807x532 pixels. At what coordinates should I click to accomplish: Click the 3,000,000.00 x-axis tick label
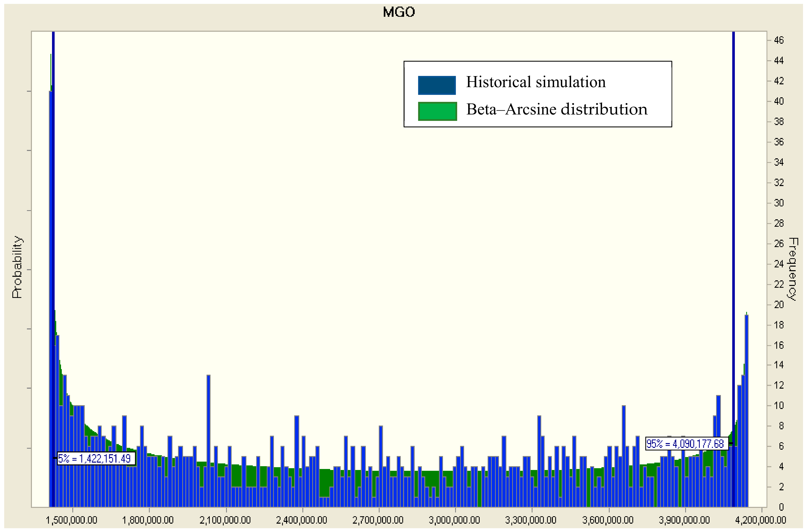(x=454, y=520)
